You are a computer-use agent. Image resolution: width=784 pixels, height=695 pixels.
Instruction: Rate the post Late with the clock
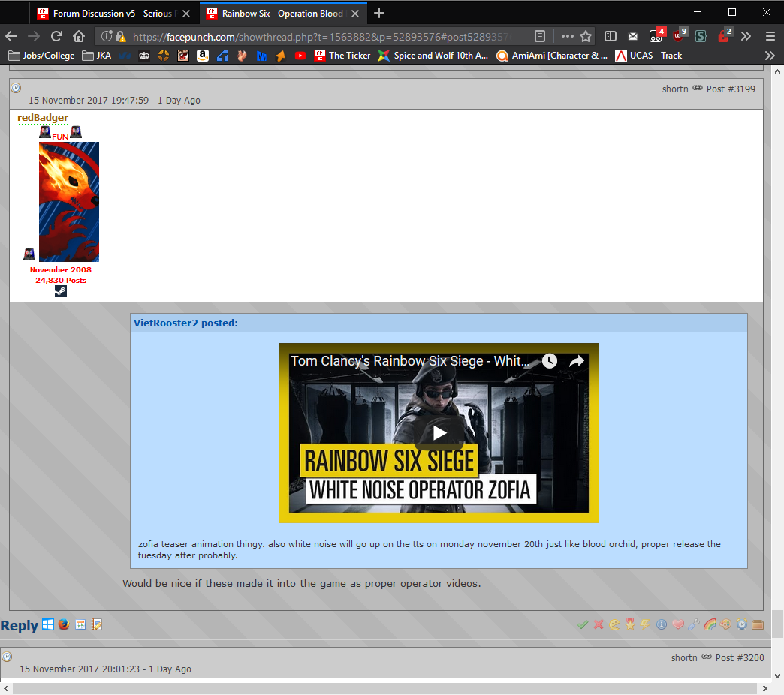tap(741, 624)
